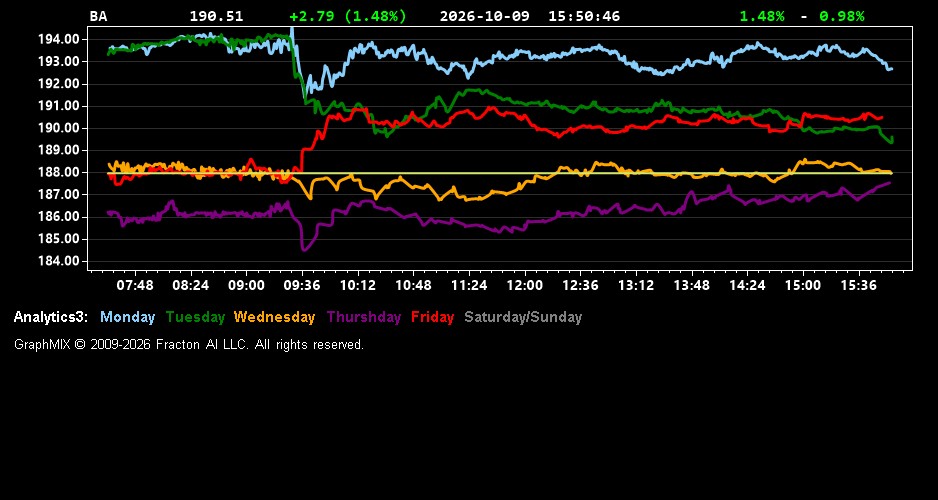Click the 2026-10-09 date stamp
Image resolution: width=938 pixels, height=500 pixels.
(485, 16)
